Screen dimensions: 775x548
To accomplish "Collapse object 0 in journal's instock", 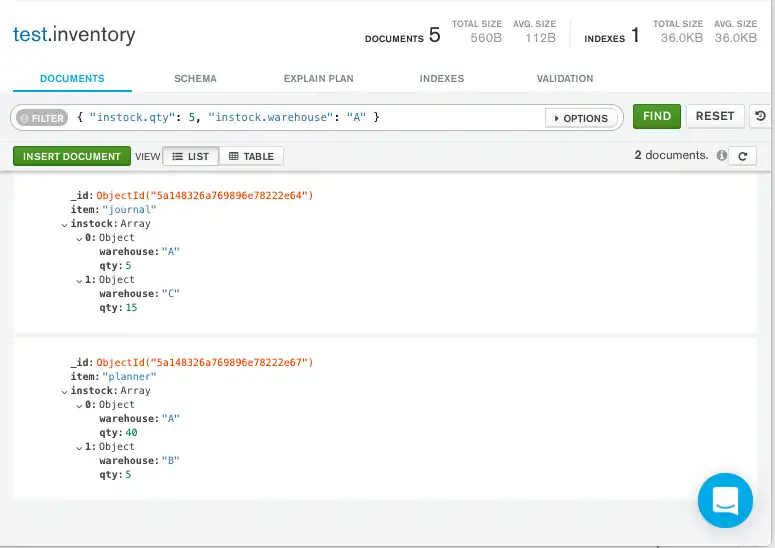I will pos(79,238).
